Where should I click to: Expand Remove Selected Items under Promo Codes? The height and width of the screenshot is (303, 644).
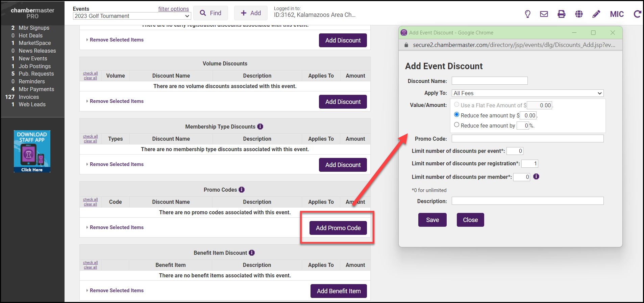click(116, 227)
